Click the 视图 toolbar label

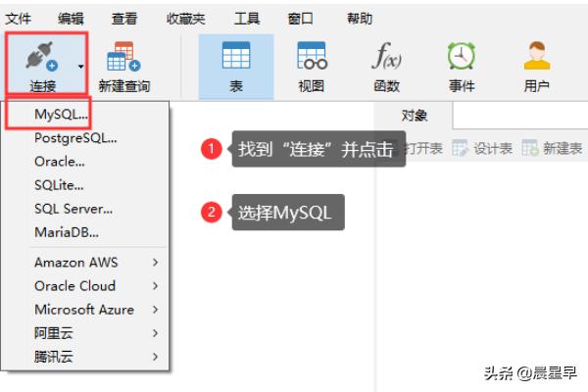click(x=312, y=86)
